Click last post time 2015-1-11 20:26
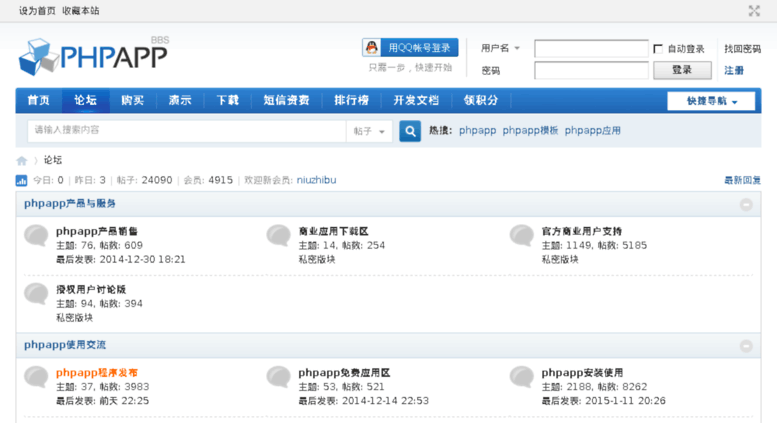The height and width of the screenshot is (423, 777). 625,401
